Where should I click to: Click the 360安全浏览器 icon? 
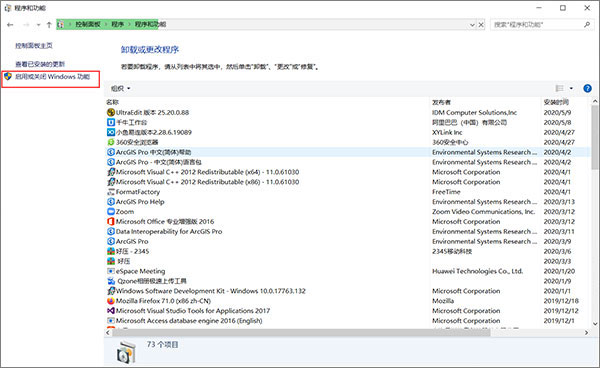(111, 142)
